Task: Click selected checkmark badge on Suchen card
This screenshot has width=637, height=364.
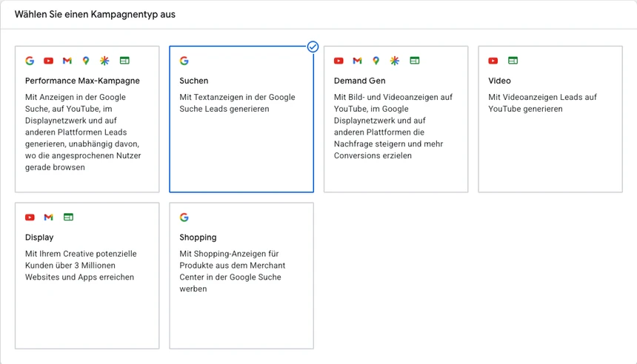Action: [313, 47]
